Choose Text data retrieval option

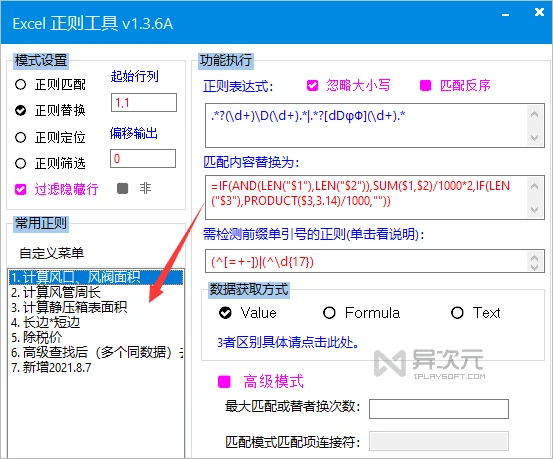coord(457,313)
